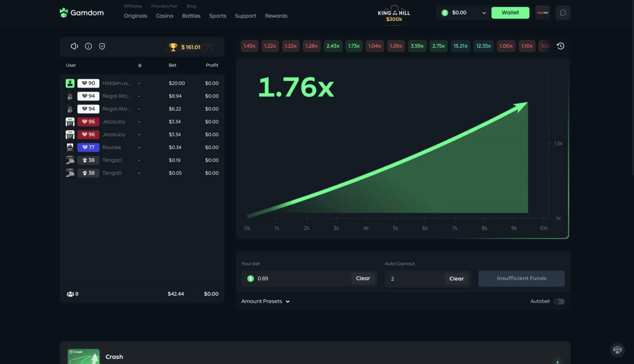The image size is (634, 364).
Task: Clear the Auto Cashout value
Action: click(457, 279)
